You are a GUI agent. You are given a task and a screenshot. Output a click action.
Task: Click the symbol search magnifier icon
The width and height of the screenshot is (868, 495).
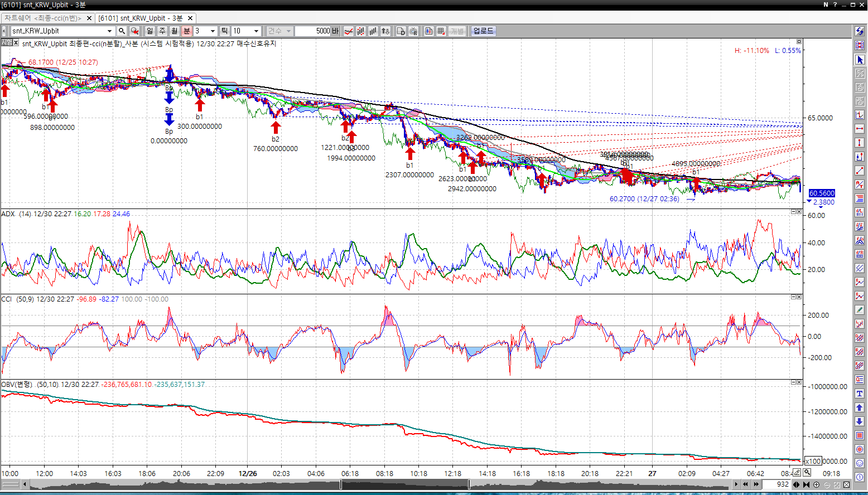(122, 31)
